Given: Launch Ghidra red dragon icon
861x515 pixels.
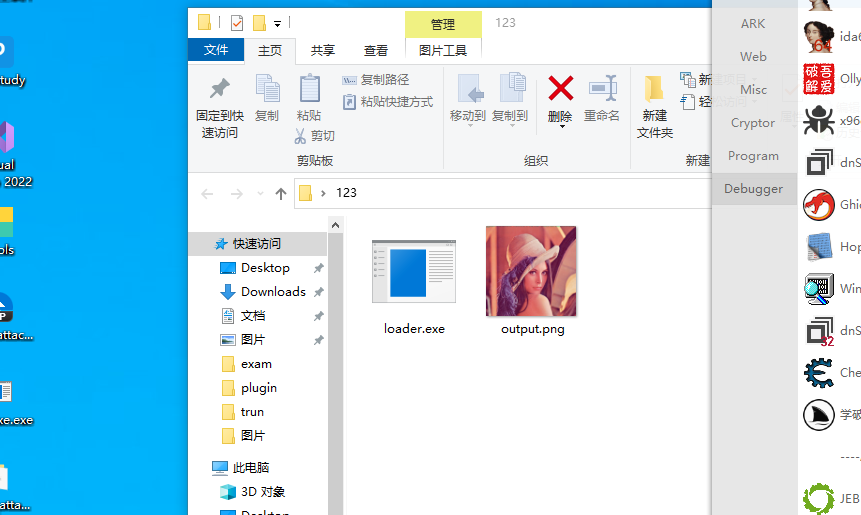Looking at the screenshot, I should pos(819,205).
